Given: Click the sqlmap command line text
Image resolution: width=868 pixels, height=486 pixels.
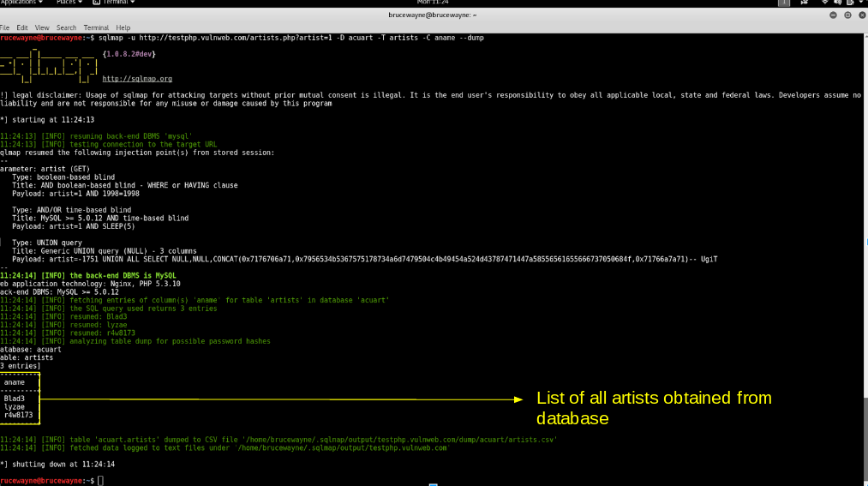Looking at the screenshot, I should pos(291,38).
